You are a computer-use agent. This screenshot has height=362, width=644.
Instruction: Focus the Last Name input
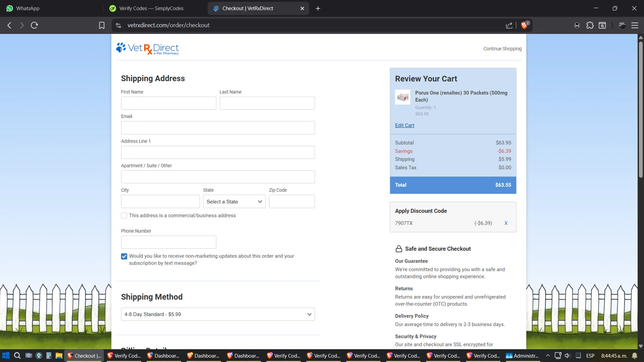tap(267, 103)
